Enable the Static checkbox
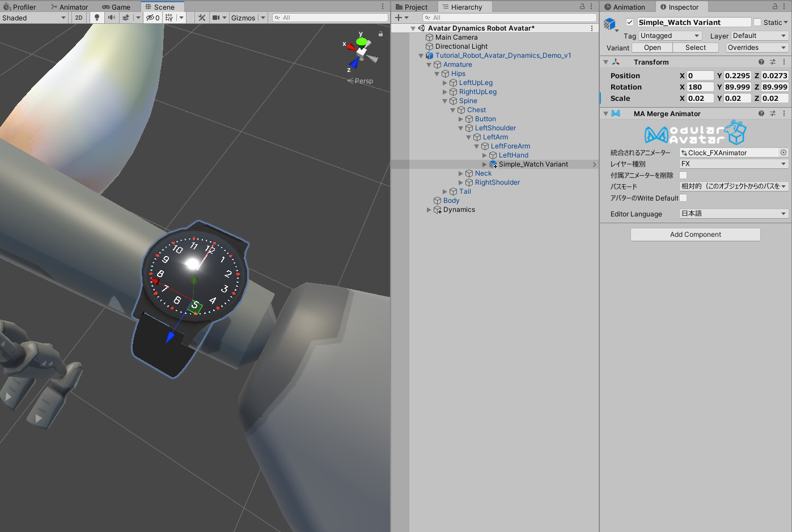Viewport: 792px width, 532px height. [x=757, y=22]
